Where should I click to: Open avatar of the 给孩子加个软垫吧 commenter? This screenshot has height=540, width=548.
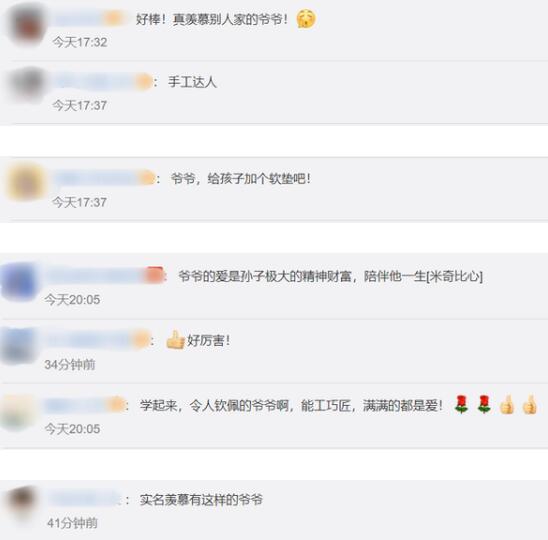pos(27,182)
